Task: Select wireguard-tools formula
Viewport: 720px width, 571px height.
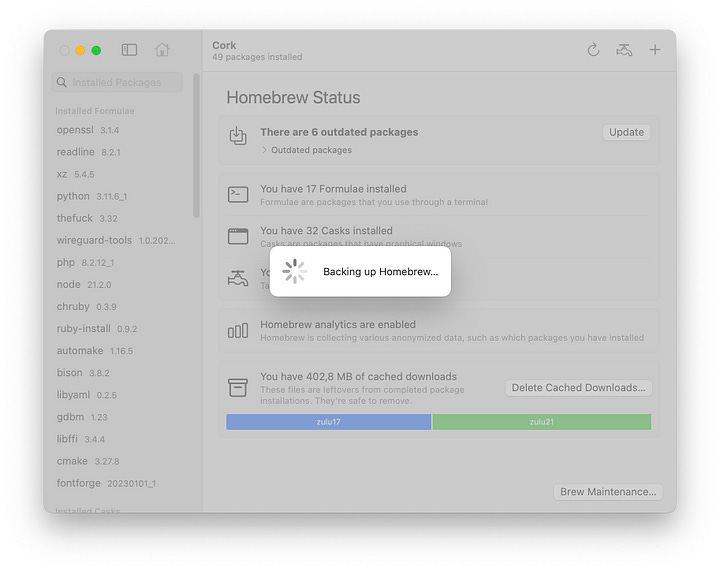Action: tap(116, 240)
